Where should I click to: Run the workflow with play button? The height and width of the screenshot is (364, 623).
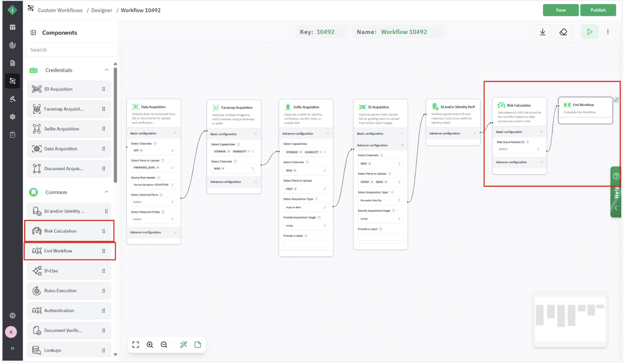pos(589,32)
